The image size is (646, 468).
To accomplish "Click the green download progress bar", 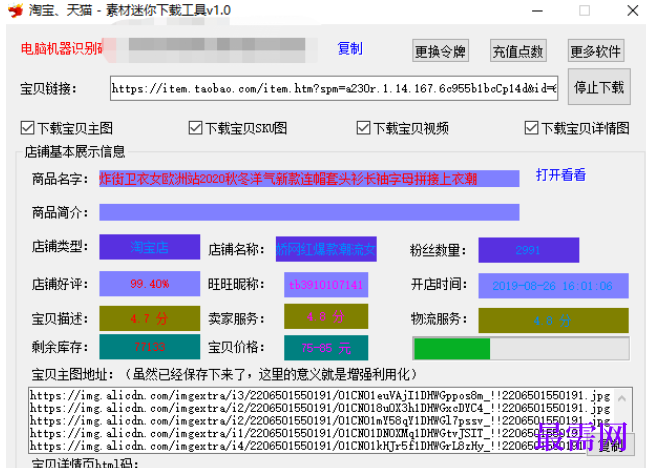I will [x=521, y=349].
